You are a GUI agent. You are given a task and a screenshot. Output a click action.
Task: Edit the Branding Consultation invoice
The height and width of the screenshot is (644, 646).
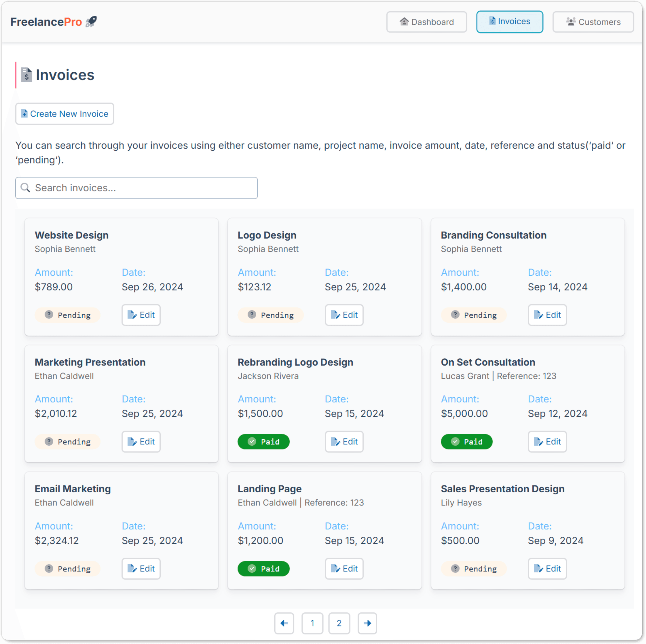pyautogui.click(x=547, y=315)
